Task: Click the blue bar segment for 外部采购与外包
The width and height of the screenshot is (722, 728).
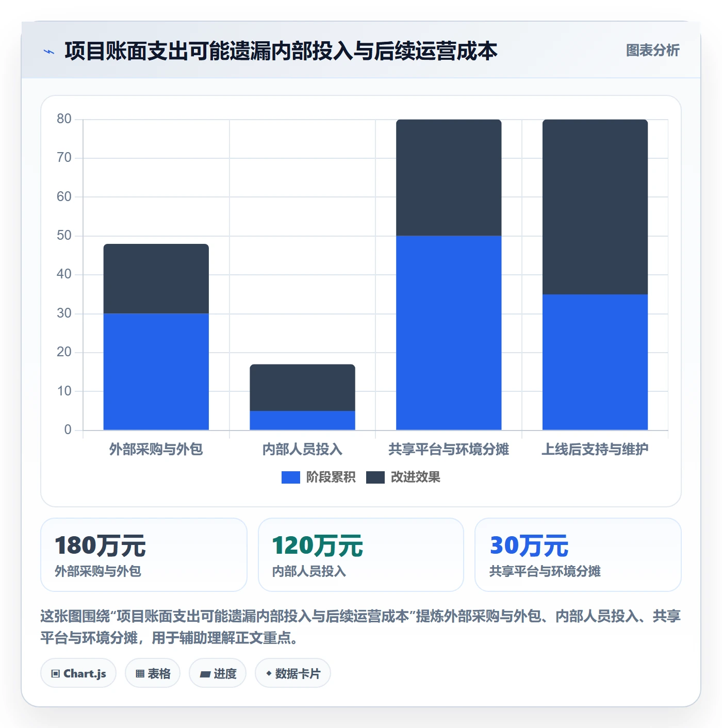Action: click(156, 372)
